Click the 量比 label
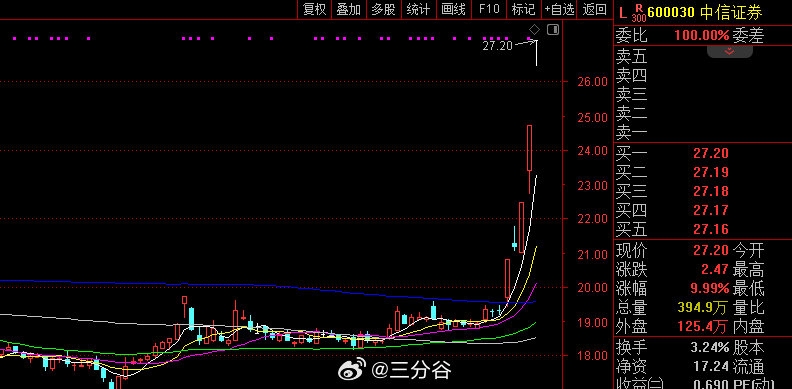Screen dimensions: 792x389 pyautogui.click(x=748, y=308)
